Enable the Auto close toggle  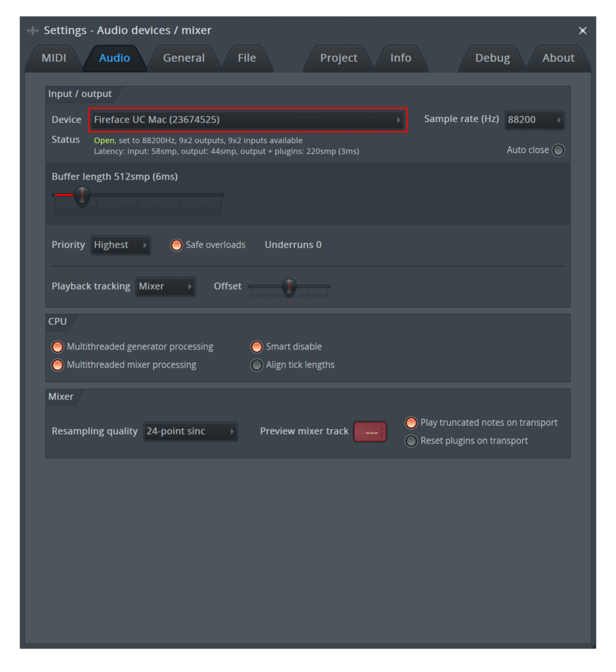[x=558, y=150]
